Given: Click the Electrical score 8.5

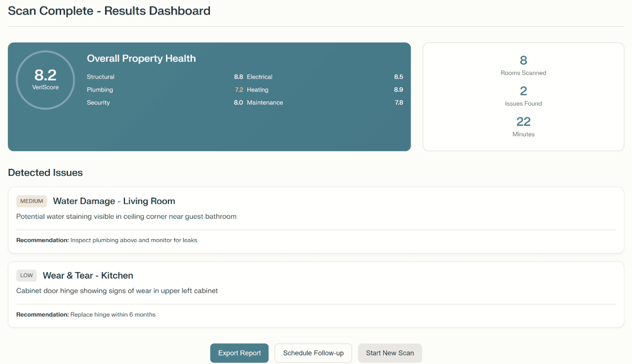Looking at the screenshot, I should (x=399, y=77).
